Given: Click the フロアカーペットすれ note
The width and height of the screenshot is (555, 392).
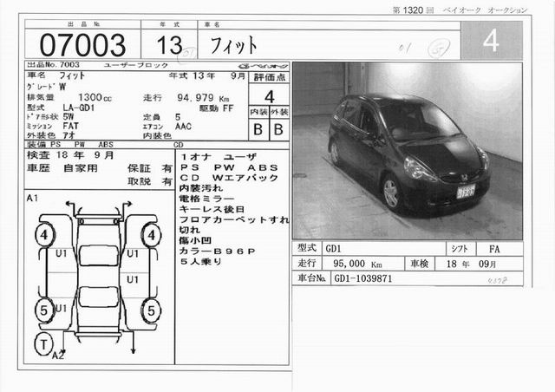Looking at the screenshot, I should pyautogui.click(x=234, y=219).
